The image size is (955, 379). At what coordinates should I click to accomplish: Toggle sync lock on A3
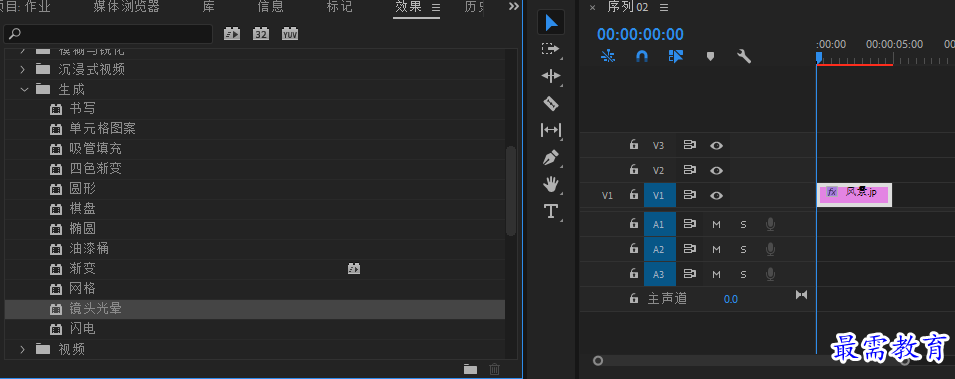click(689, 274)
